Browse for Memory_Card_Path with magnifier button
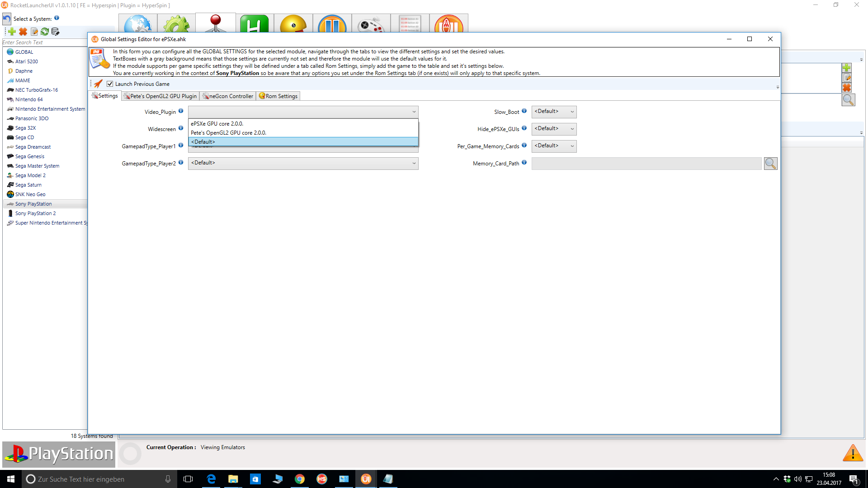 [x=770, y=164]
